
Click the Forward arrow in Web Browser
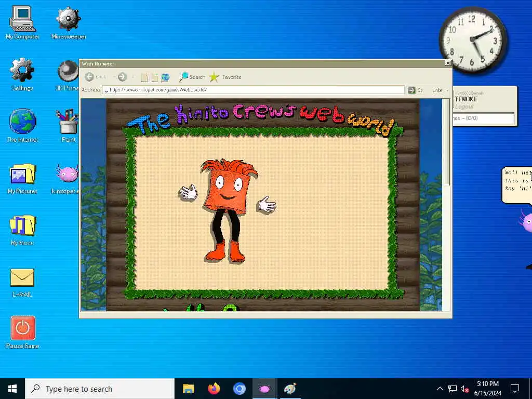(122, 77)
